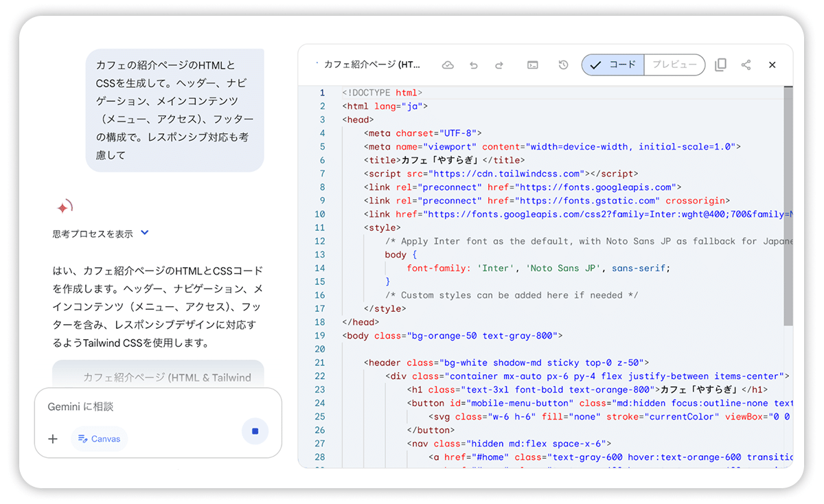Redo the canvas edit
Screen dimensions: 824x504
click(x=499, y=65)
